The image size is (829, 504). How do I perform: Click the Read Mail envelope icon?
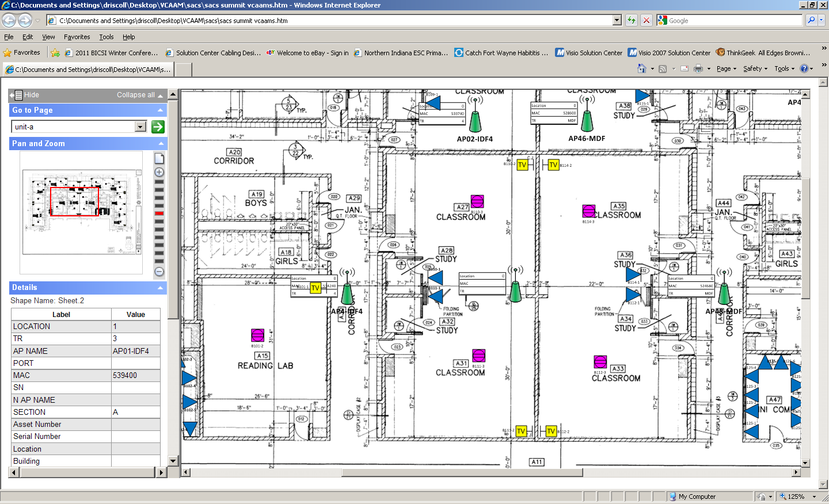point(685,68)
